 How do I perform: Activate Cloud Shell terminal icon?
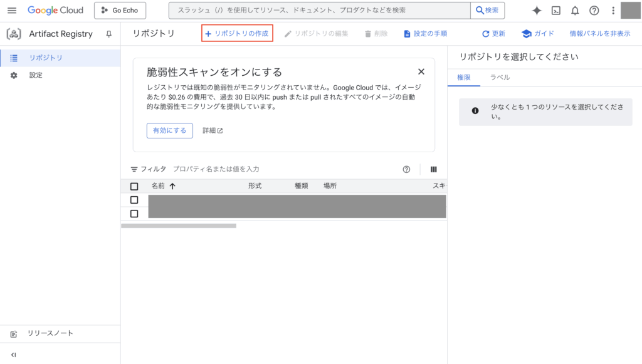click(555, 11)
